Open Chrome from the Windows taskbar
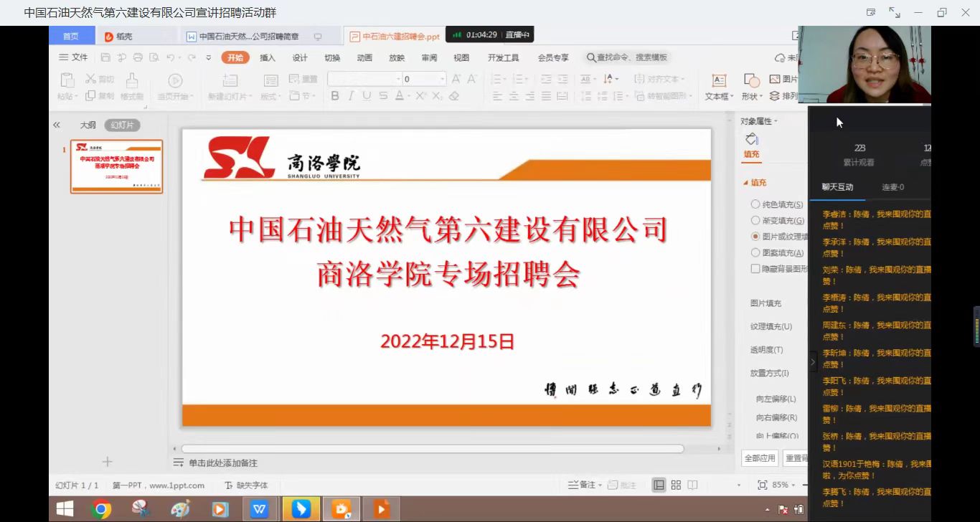 click(x=102, y=509)
